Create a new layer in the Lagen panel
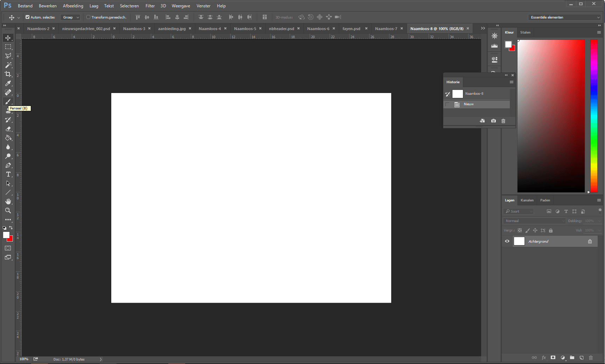 [x=581, y=357]
